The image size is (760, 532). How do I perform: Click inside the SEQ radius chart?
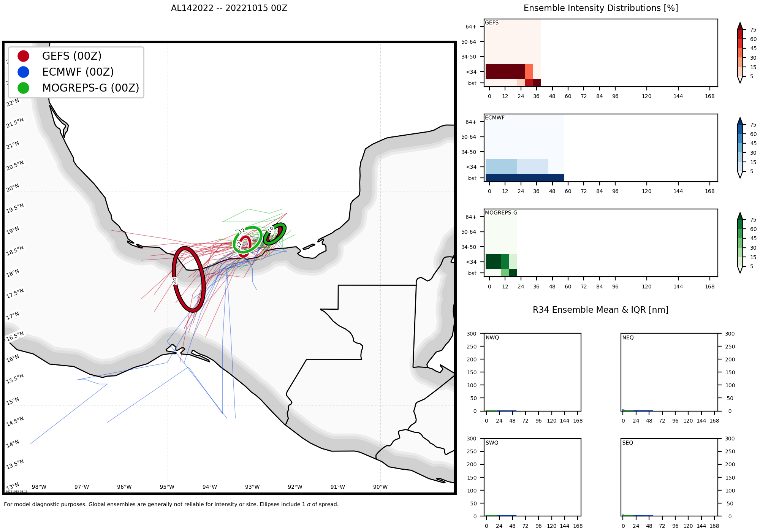[670, 477]
